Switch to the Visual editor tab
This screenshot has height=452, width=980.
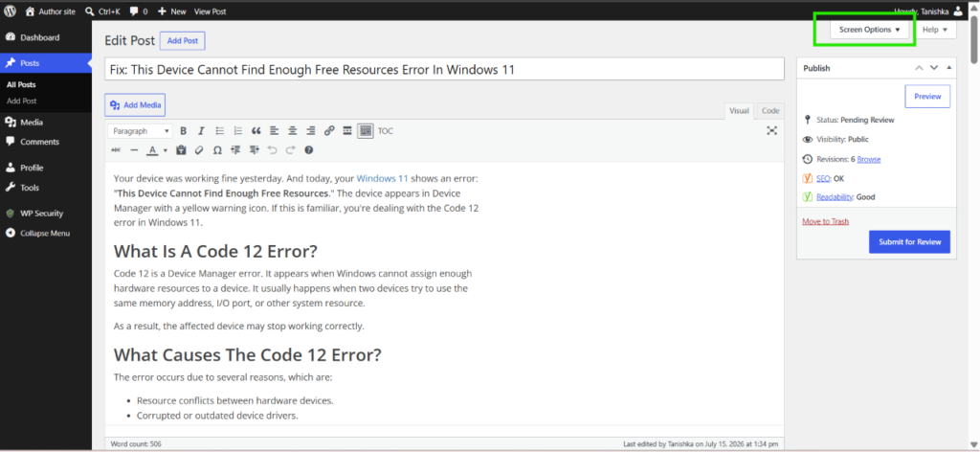click(x=739, y=111)
